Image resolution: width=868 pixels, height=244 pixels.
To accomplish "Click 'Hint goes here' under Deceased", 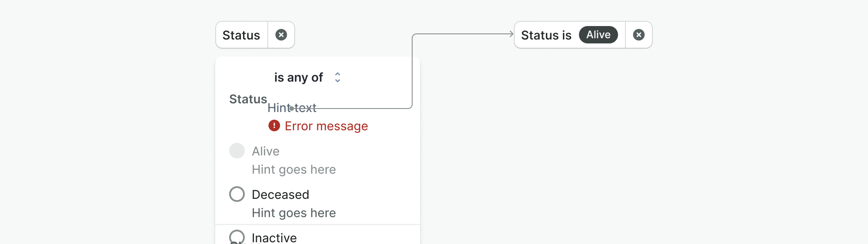I will [x=294, y=213].
